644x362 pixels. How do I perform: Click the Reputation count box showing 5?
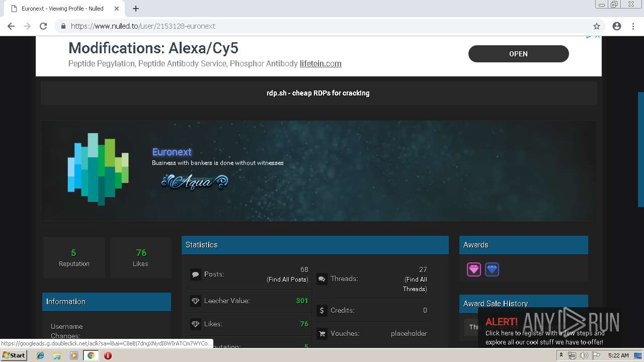pyautogui.click(x=74, y=257)
